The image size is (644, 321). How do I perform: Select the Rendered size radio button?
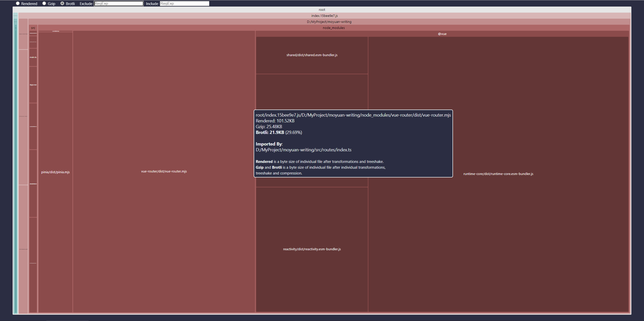18,4
